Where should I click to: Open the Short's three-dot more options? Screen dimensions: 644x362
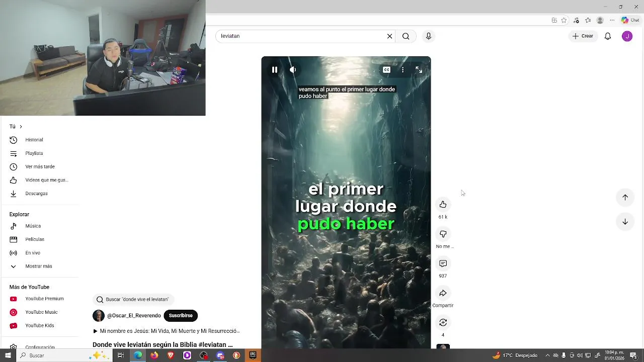coord(403,70)
